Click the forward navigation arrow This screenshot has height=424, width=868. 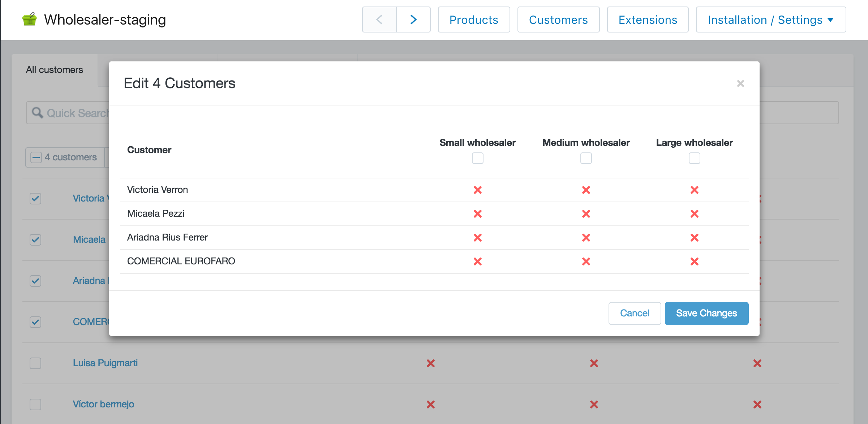pos(413,20)
